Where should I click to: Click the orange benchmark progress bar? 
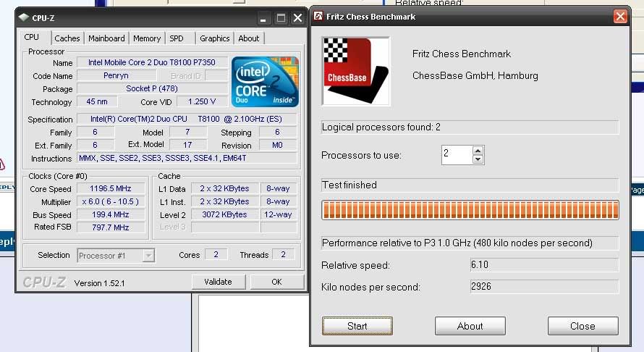point(470,210)
